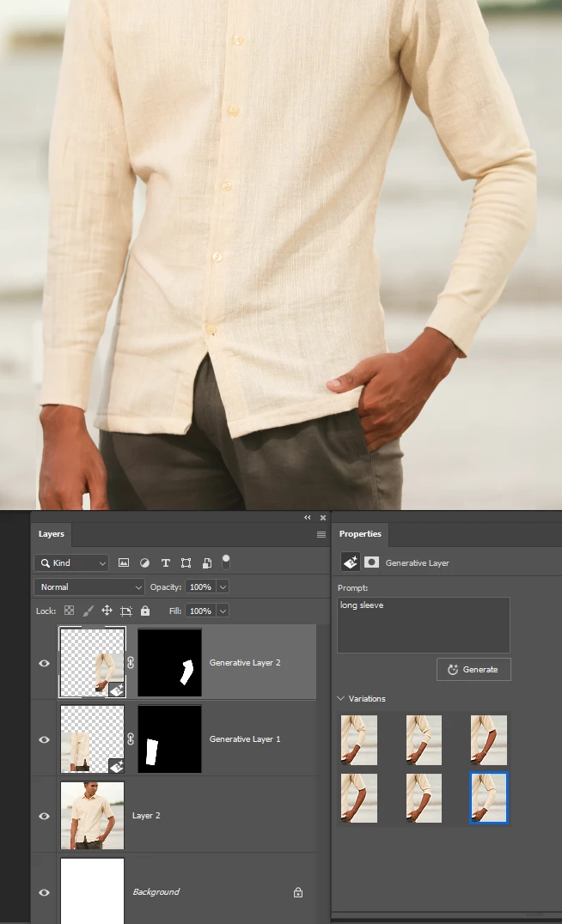Select the Generative Layer 1 name

tap(245, 739)
